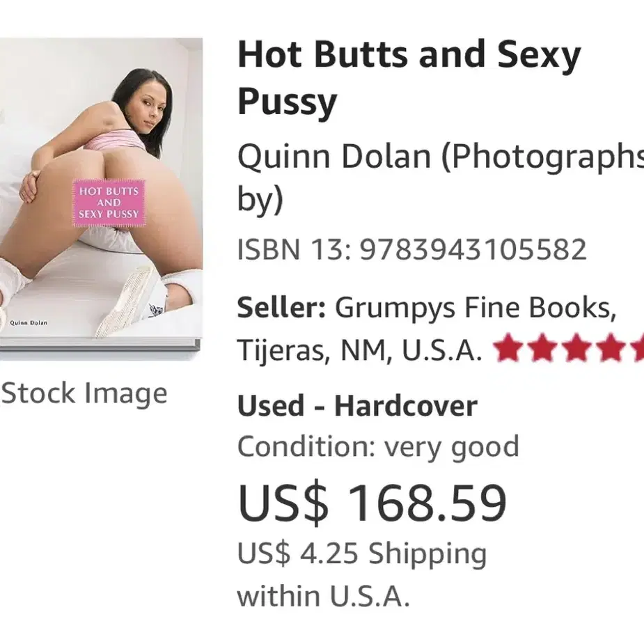The height and width of the screenshot is (644, 644).
Task: Click the Tijeras, NM, U.S.A. location
Action: (x=360, y=350)
